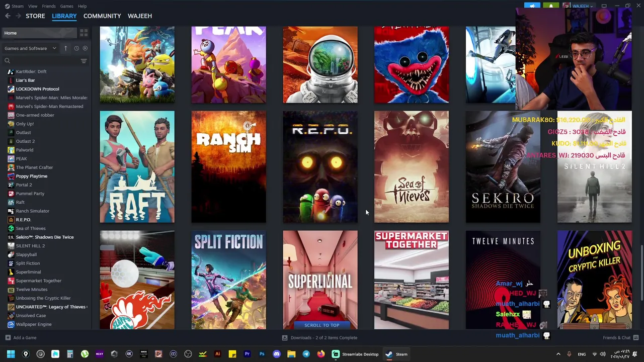The image size is (644, 362).
Task: Switch to the COMMUNITY tab
Action: (x=102, y=16)
